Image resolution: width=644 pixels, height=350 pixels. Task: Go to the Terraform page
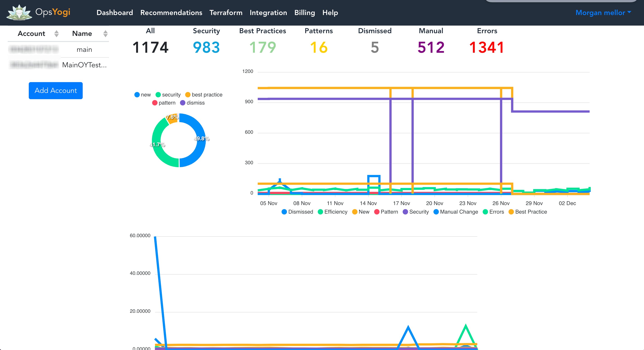[x=226, y=13]
